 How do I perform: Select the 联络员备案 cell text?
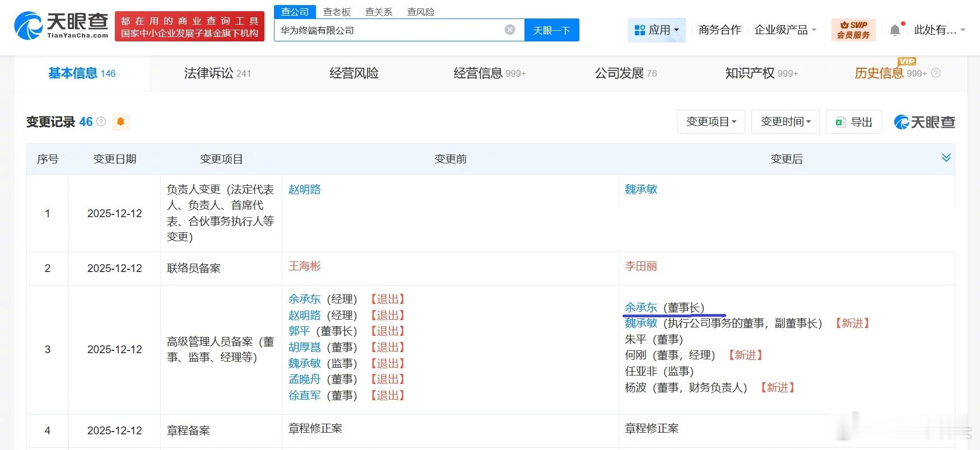(194, 268)
